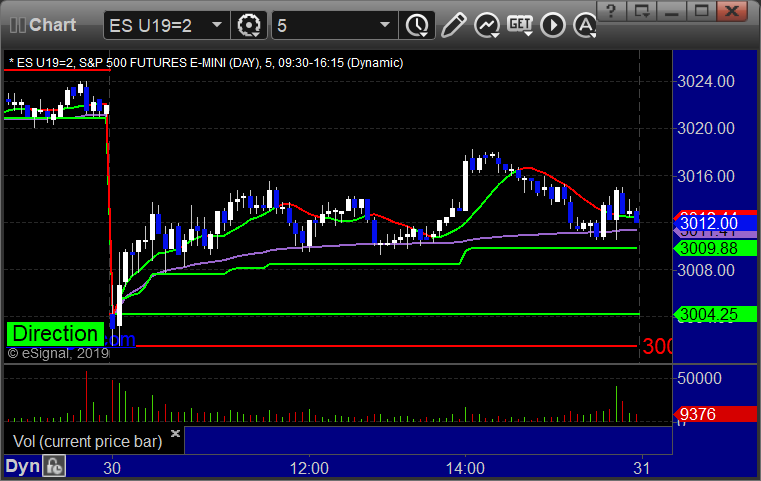The width and height of the screenshot is (761, 481).
Task: Open the GET tools menu icon
Action: click(520, 25)
